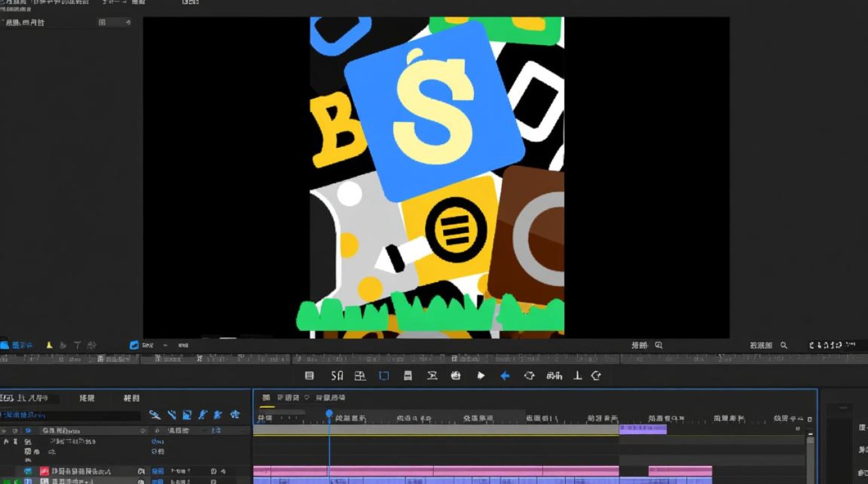Click the blue left arrow transport icon
The height and width of the screenshot is (484, 868).
505,376
